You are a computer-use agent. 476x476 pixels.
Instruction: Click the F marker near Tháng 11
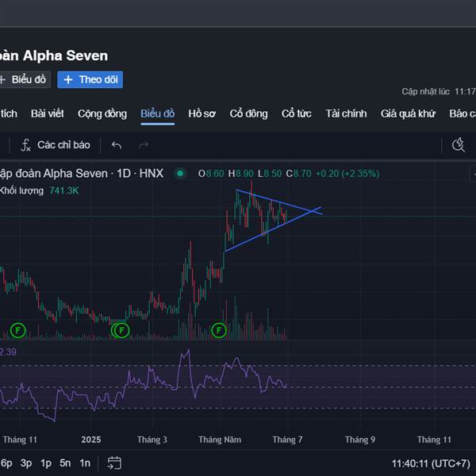(18, 330)
